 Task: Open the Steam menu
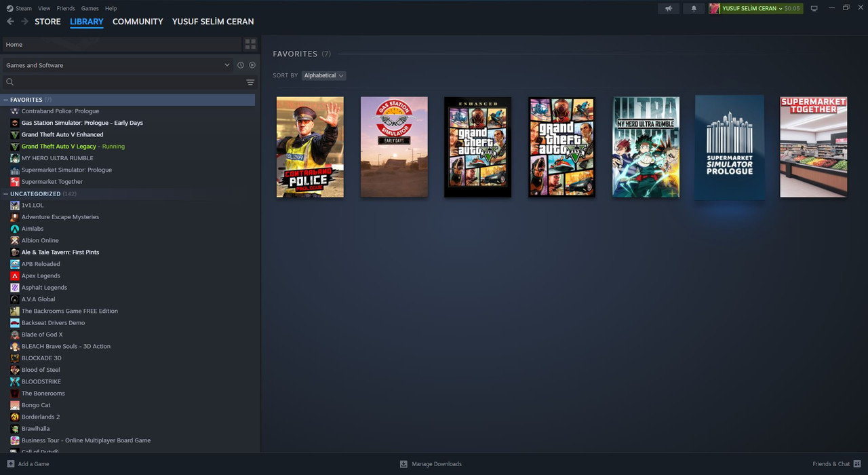(x=24, y=8)
